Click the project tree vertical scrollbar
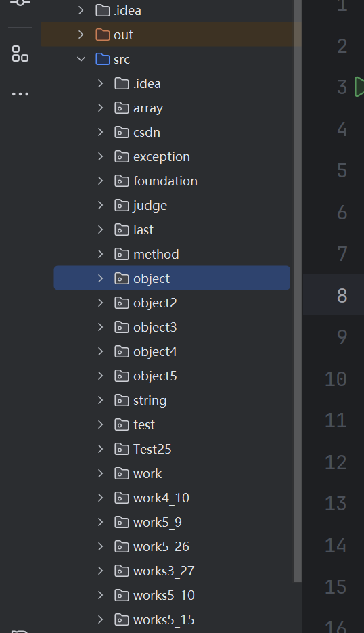Image resolution: width=364 pixels, height=633 pixels. coord(298,290)
